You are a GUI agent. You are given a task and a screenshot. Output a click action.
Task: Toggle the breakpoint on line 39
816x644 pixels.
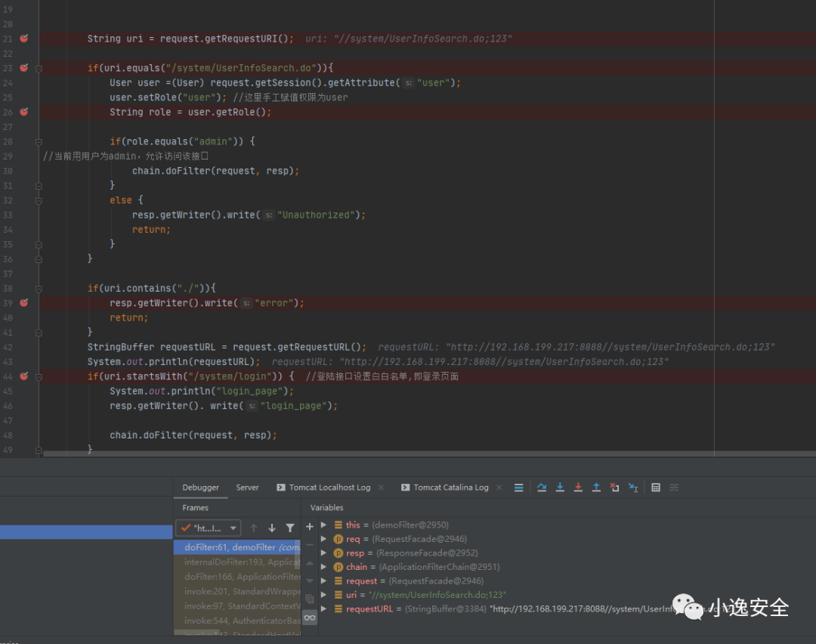click(24, 302)
